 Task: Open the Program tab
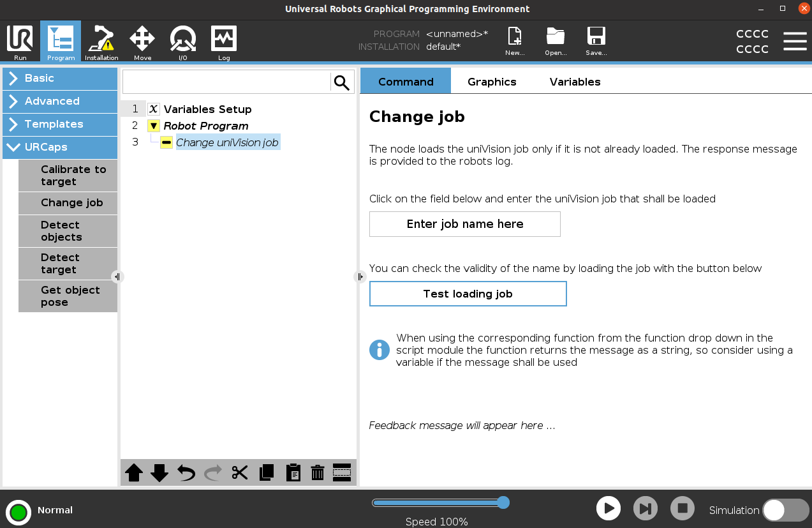pyautogui.click(x=61, y=42)
